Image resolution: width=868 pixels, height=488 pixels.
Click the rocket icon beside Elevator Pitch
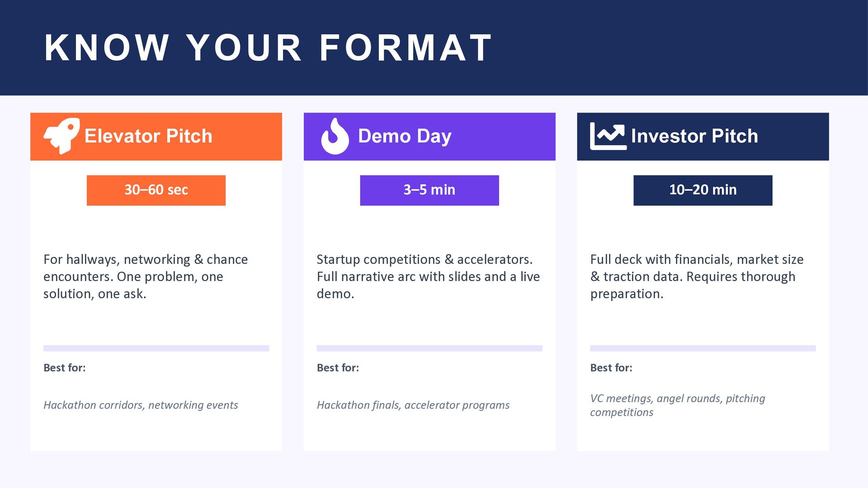coord(61,136)
